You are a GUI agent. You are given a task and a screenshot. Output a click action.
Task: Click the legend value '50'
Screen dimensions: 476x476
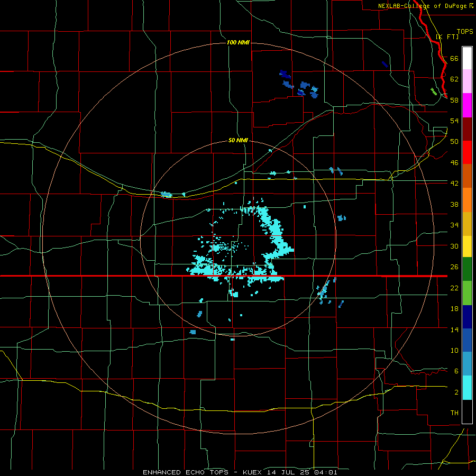[454, 141]
